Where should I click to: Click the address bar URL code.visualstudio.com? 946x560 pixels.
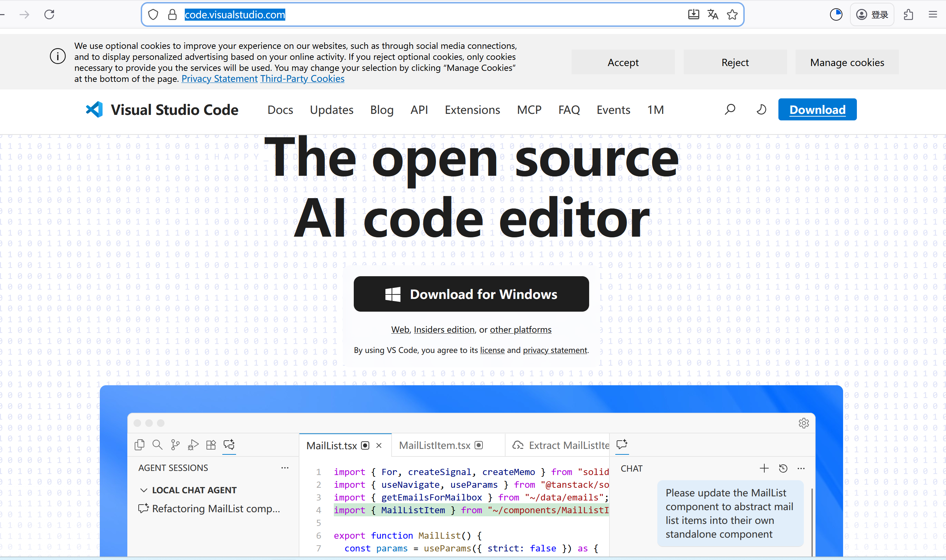(235, 15)
